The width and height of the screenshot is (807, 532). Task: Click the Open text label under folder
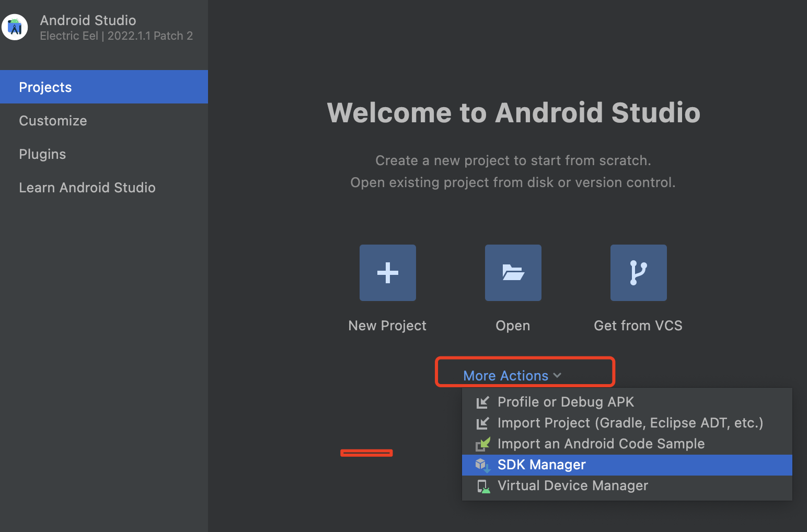(513, 326)
